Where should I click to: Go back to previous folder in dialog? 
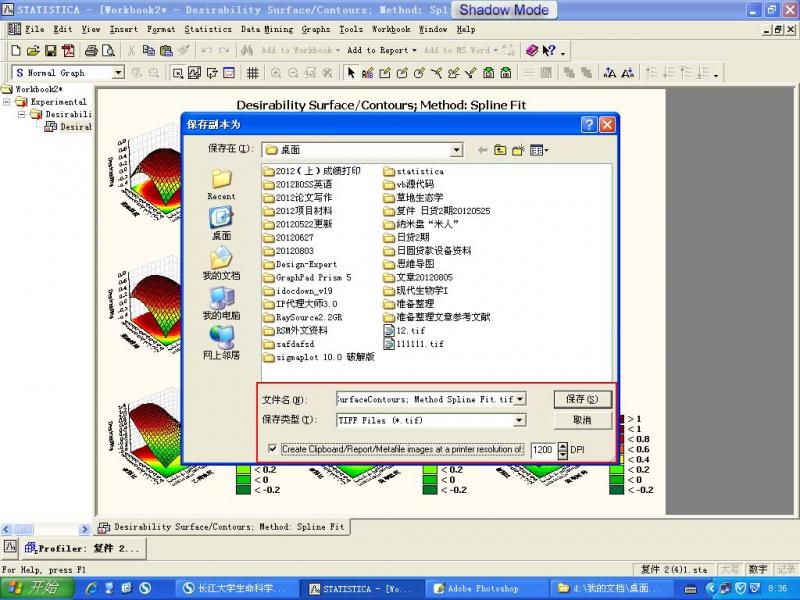pos(482,150)
